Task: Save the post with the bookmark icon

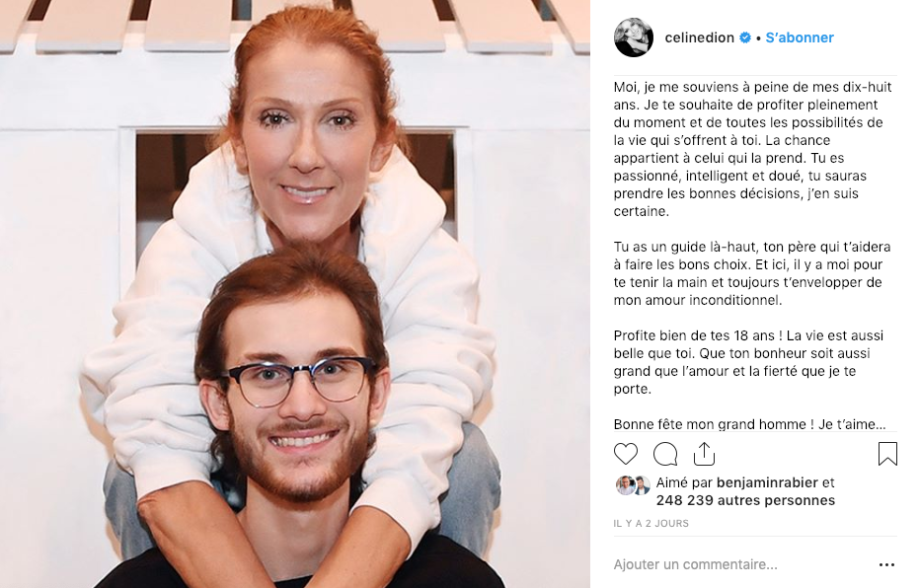Action: (x=887, y=454)
